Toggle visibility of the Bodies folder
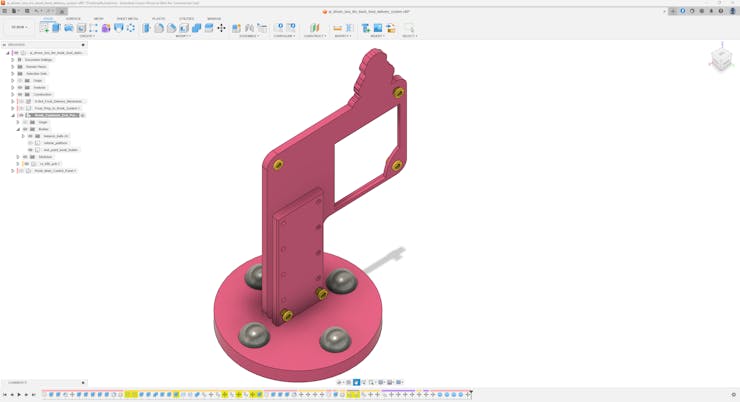This screenshot has height=402, width=740. coord(25,129)
